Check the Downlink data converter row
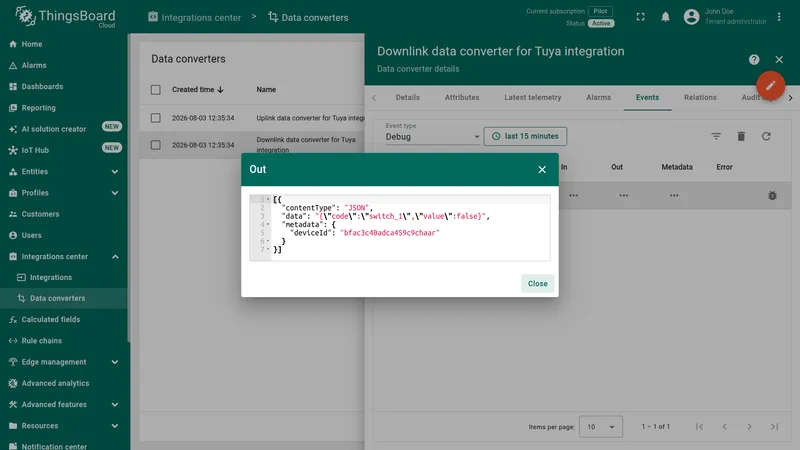Screen dimensions: 800x450 click(x=156, y=145)
